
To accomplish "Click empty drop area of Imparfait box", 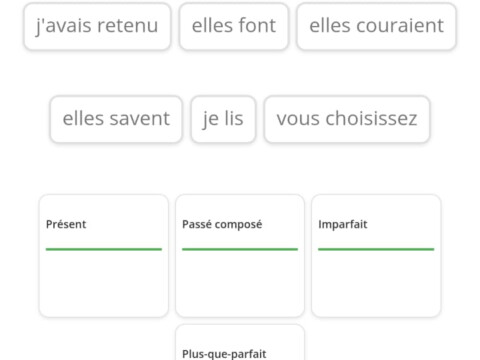I will tap(376, 282).
